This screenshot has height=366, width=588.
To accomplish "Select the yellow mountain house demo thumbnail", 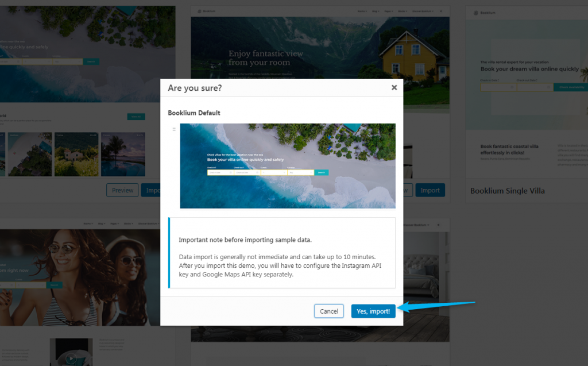I will tap(320, 60).
